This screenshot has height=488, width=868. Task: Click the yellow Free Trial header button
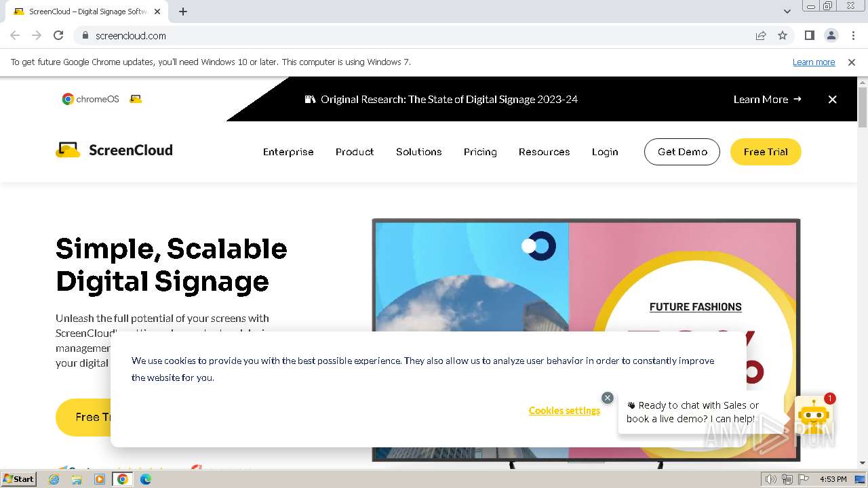(766, 152)
